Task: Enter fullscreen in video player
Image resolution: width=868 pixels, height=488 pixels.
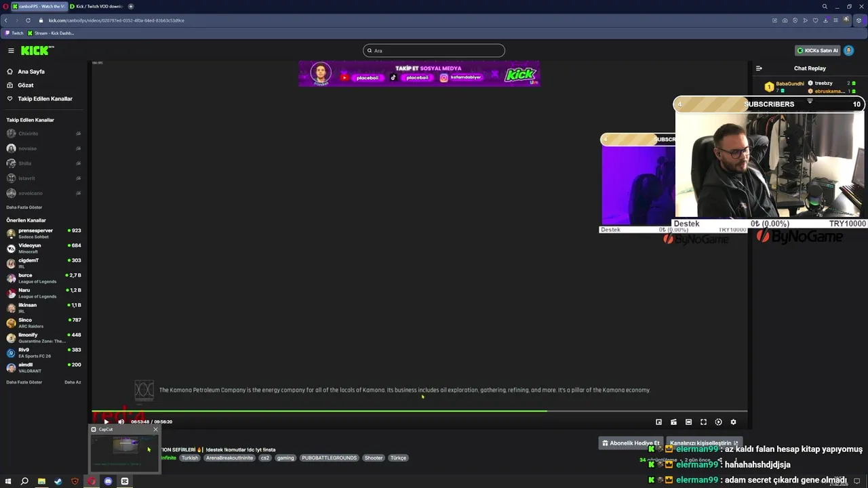Action: click(x=703, y=422)
